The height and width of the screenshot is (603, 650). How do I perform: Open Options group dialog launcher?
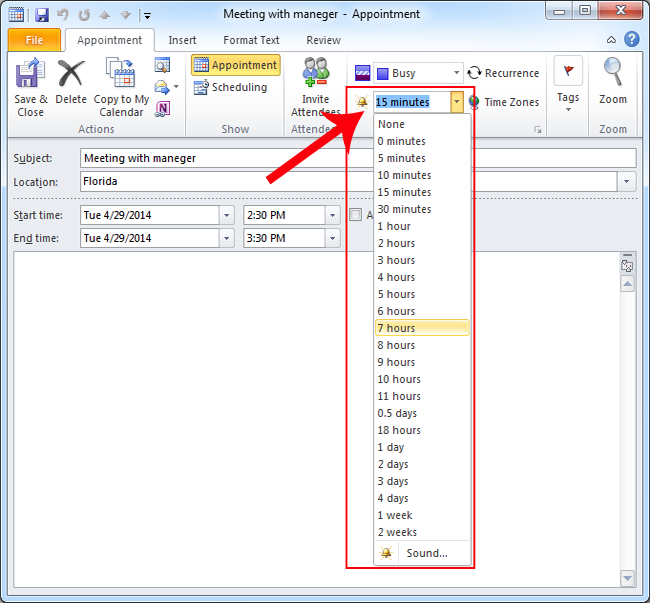coord(538,130)
